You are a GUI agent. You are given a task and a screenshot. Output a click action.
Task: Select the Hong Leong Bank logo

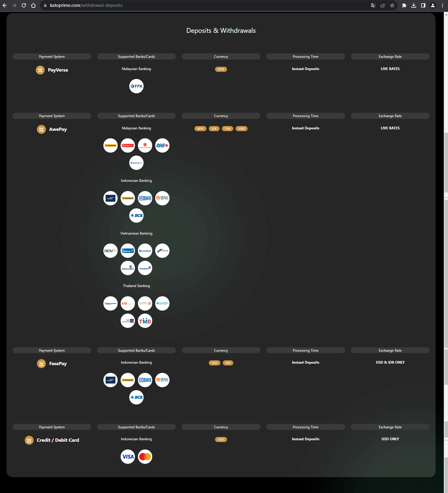(136, 163)
